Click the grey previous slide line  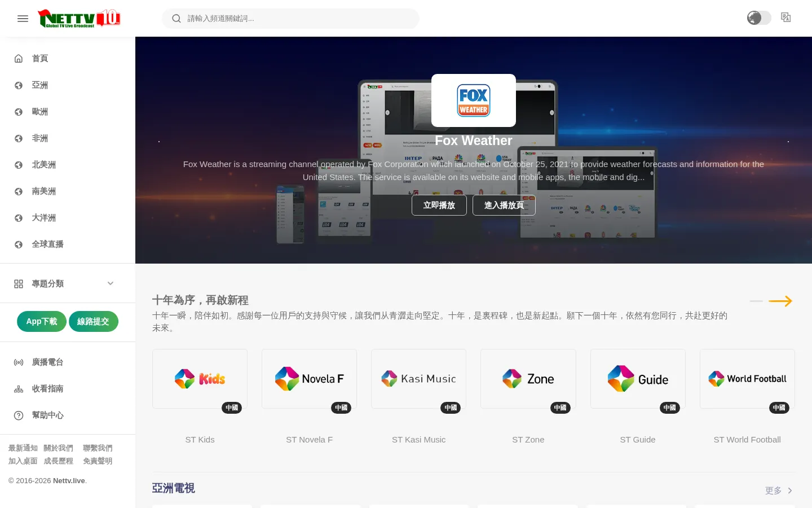tap(756, 301)
